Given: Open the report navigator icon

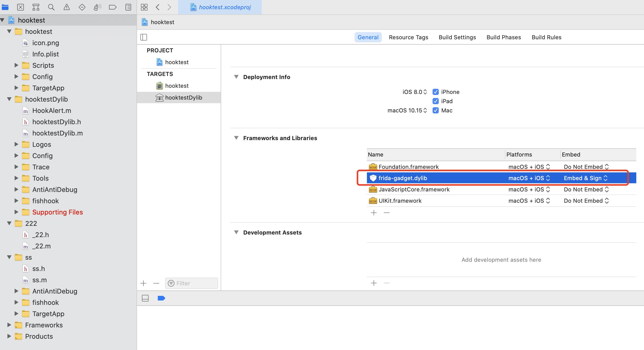Looking at the screenshot, I should [128, 7].
